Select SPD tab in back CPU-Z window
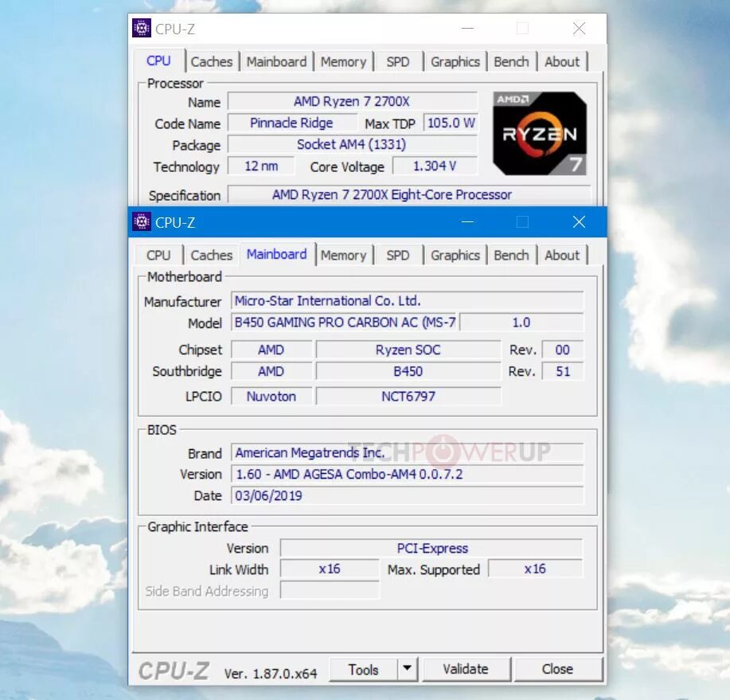 click(398, 61)
